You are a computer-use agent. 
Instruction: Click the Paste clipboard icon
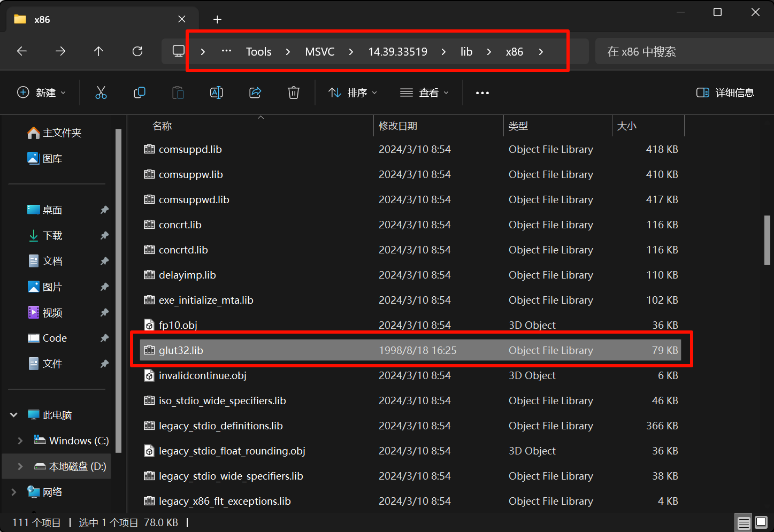(178, 92)
